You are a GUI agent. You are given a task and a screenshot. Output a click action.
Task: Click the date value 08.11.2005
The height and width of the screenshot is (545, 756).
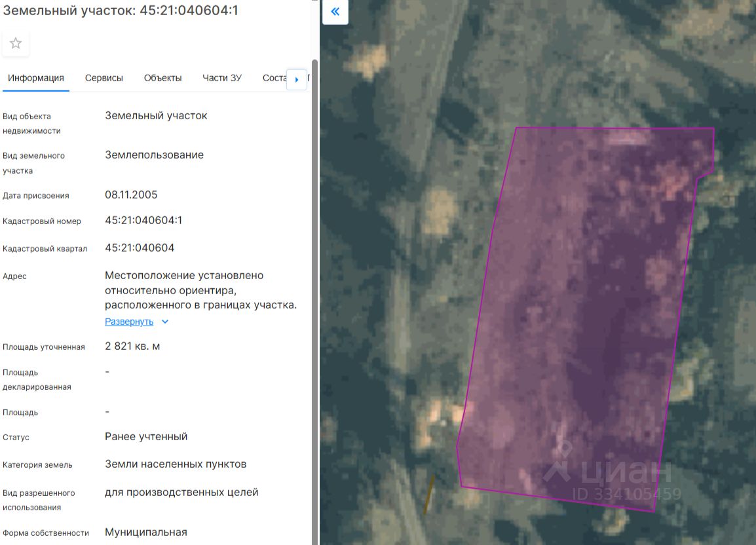pos(131,195)
